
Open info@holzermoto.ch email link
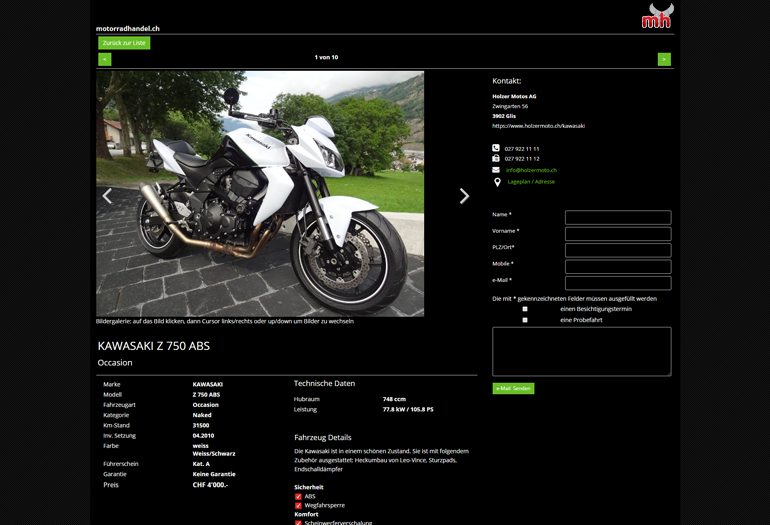pyautogui.click(x=531, y=170)
